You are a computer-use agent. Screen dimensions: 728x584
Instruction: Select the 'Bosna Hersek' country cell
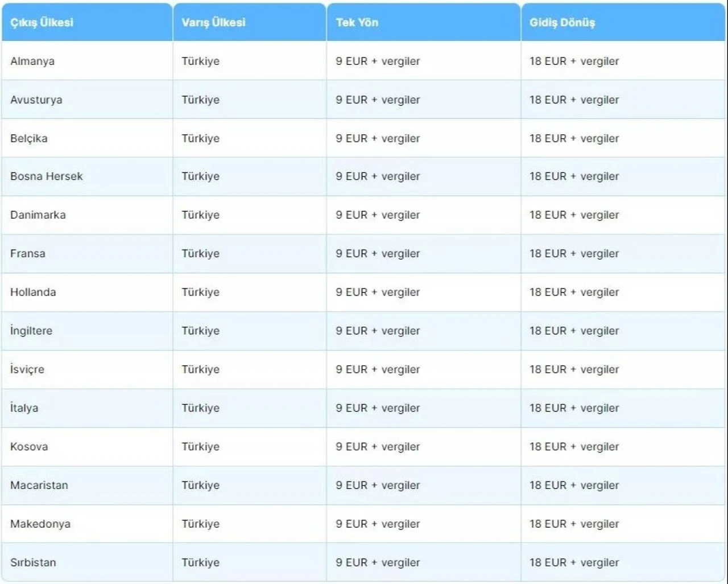pos(47,176)
